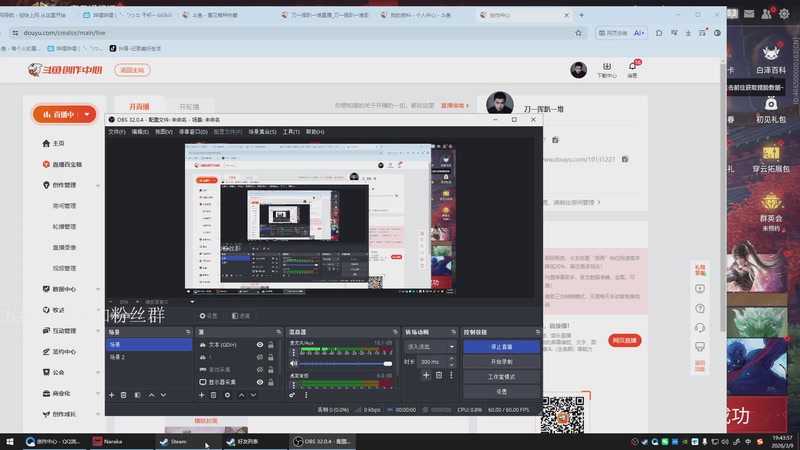
Task: Open OBS 设置 in controls panel
Action: pos(502,392)
